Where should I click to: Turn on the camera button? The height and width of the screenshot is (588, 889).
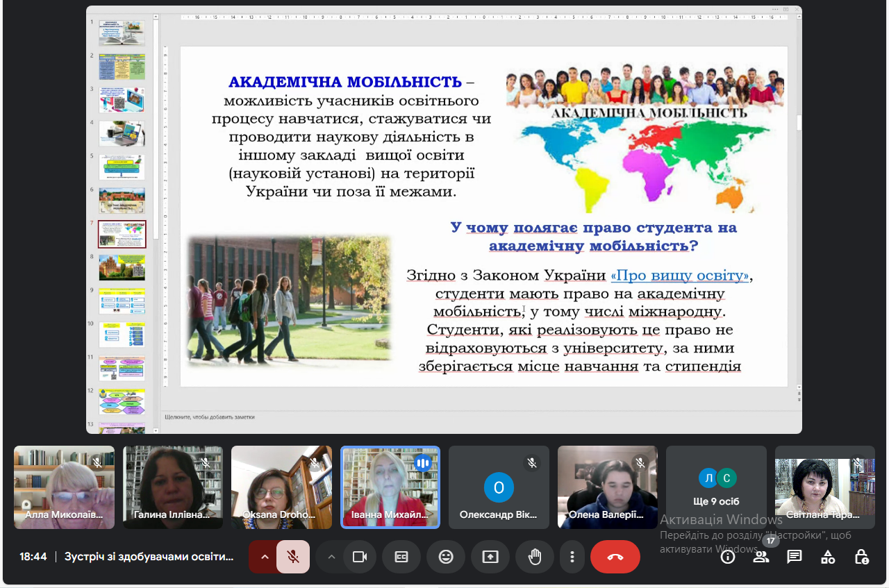360,557
